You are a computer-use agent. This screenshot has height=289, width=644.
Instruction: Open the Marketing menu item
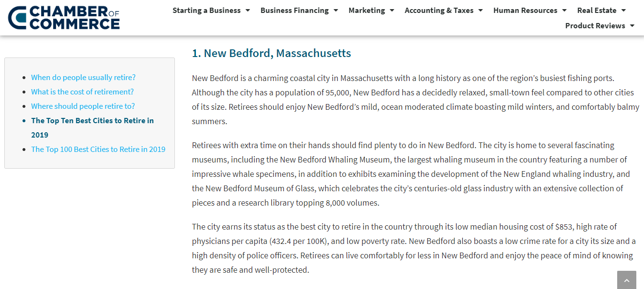(367, 11)
